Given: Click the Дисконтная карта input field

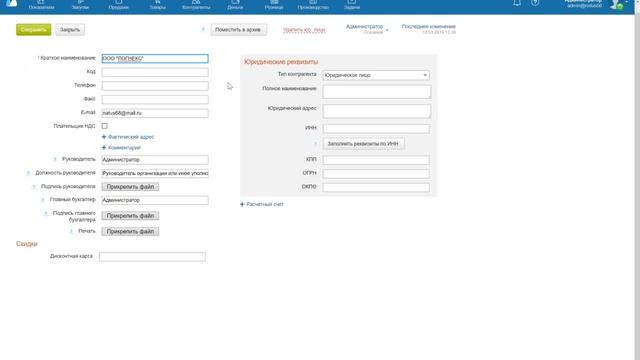Looking at the screenshot, I should tap(152, 257).
